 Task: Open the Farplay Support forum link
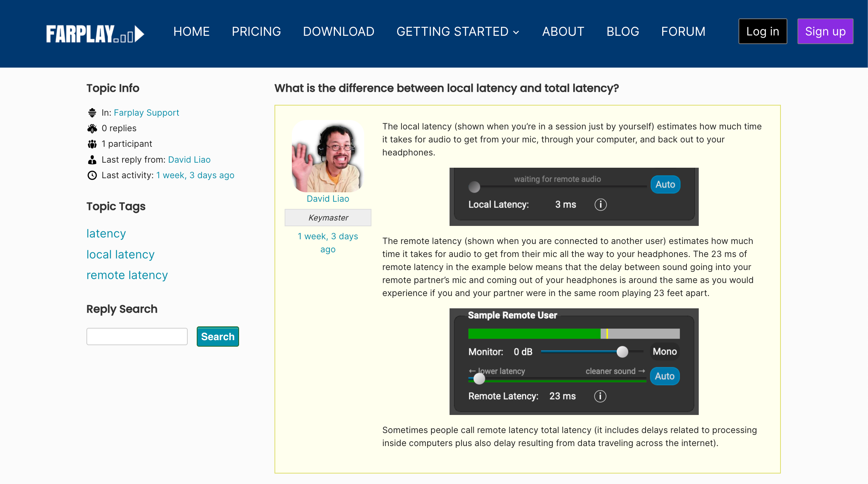click(146, 113)
